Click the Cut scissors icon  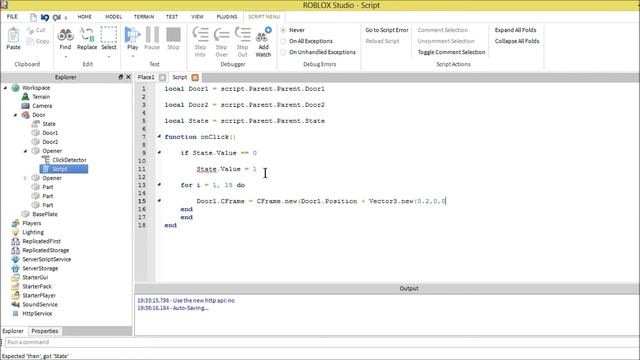tap(31, 31)
